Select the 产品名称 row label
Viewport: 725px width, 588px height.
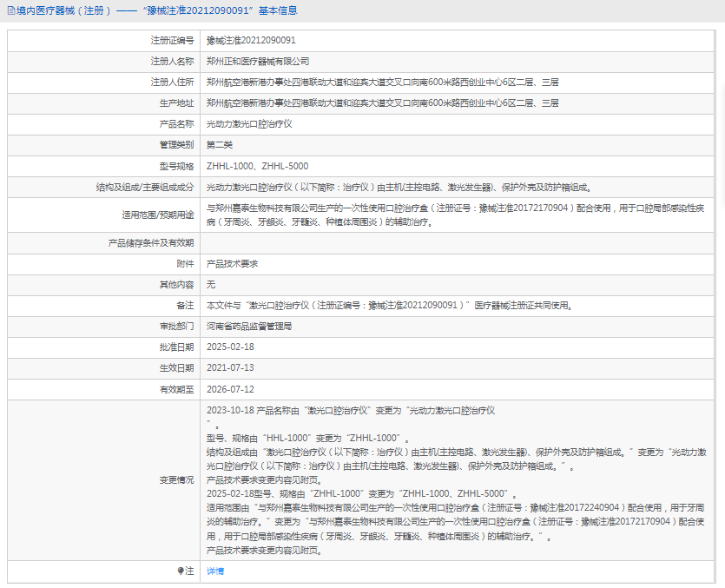click(x=176, y=124)
